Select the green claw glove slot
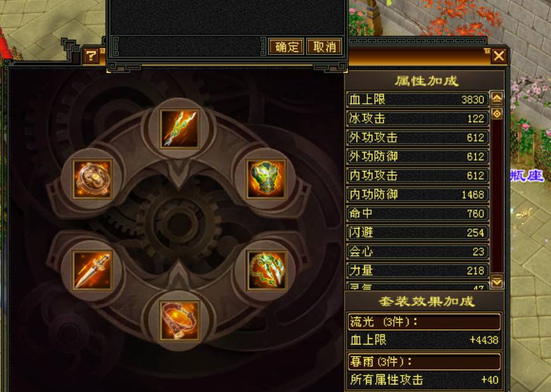The height and width of the screenshot is (392, 551). (x=267, y=270)
